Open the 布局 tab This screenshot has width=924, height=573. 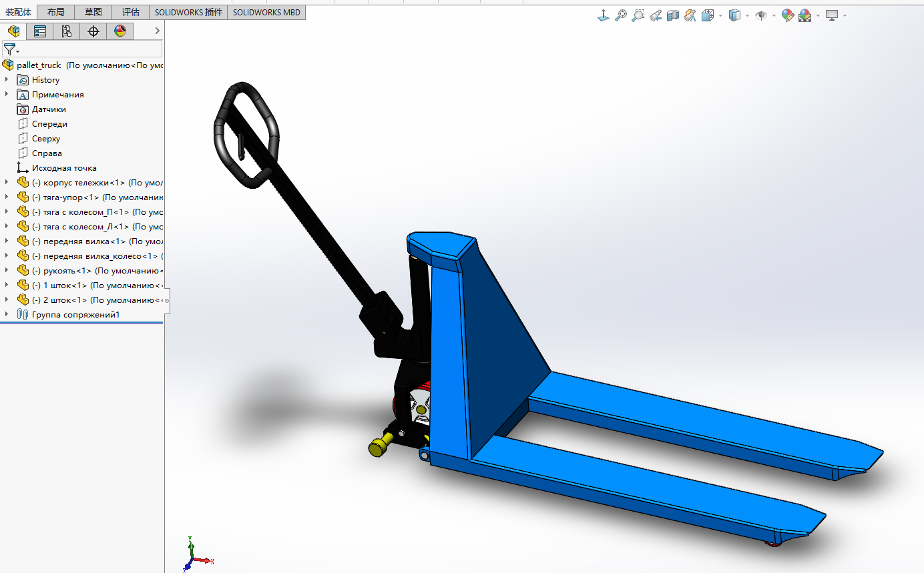tap(56, 12)
